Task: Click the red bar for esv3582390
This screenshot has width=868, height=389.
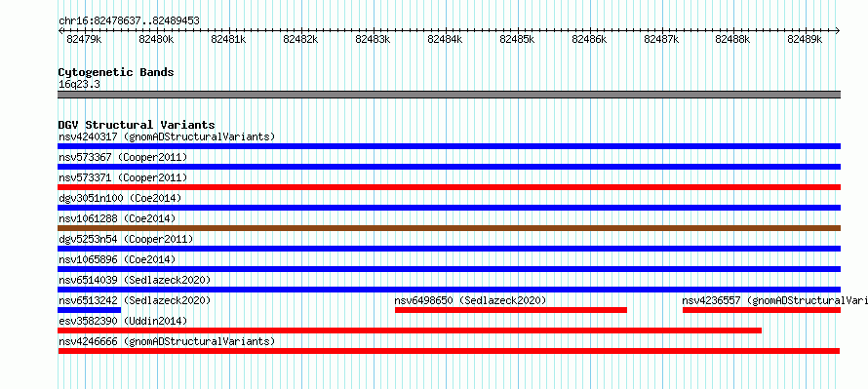Action: click(x=410, y=331)
